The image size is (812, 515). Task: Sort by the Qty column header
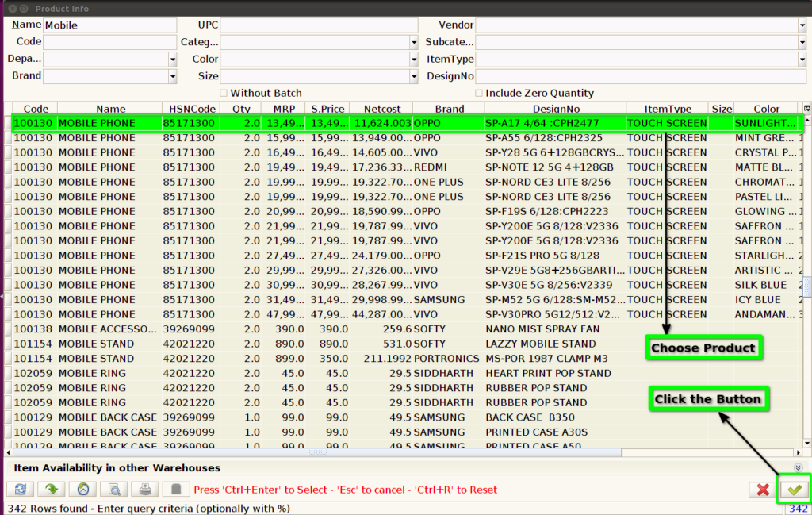(241, 108)
